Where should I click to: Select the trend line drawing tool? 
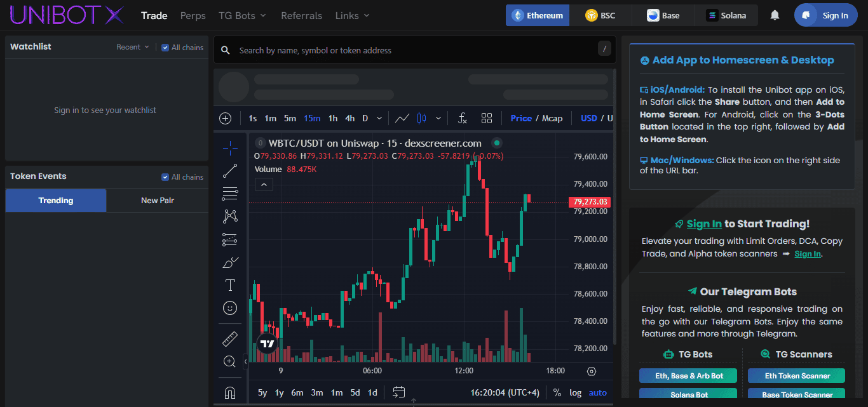[x=230, y=170]
